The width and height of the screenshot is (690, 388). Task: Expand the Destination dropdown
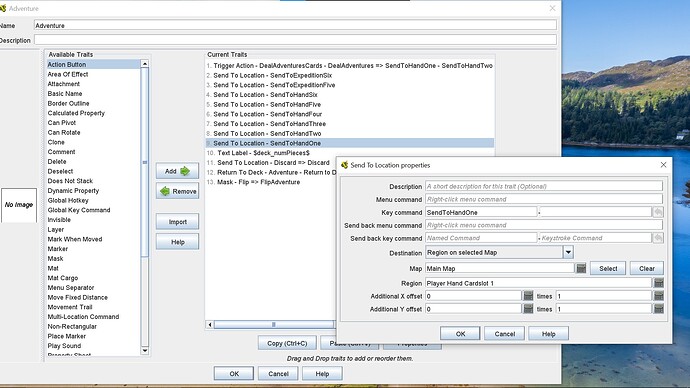click(568, 253)
